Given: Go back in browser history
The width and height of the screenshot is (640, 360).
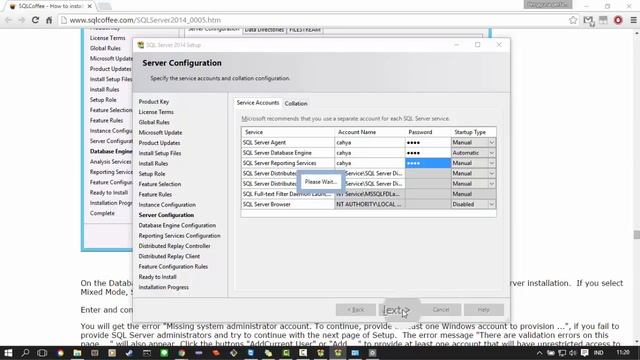Looking at the screenshot, I should tap(9, 20).
